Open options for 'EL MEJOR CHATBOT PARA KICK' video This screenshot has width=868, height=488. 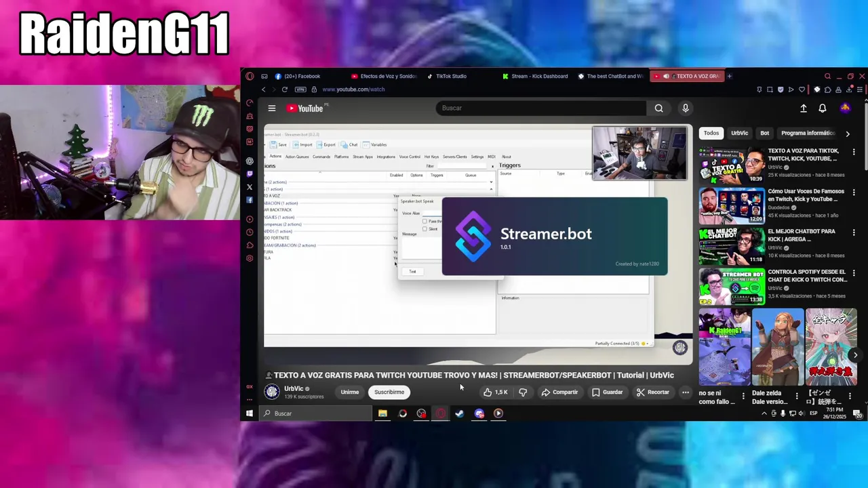coord(854,232)
